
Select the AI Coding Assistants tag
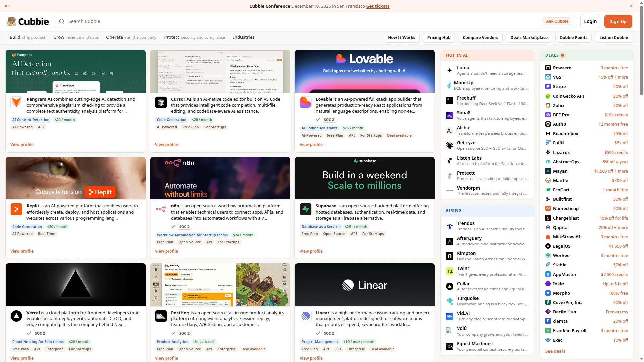[319, 128]
